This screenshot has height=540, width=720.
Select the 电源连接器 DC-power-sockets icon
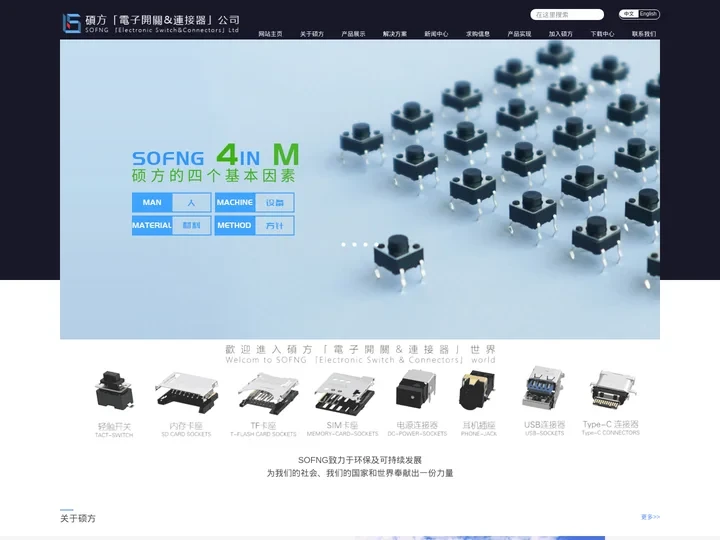417,403
